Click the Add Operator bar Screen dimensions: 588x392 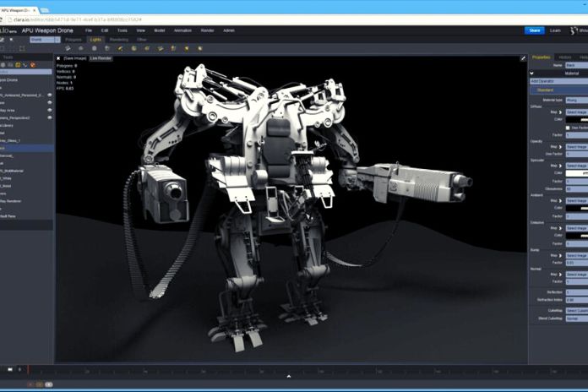(558, 81)
